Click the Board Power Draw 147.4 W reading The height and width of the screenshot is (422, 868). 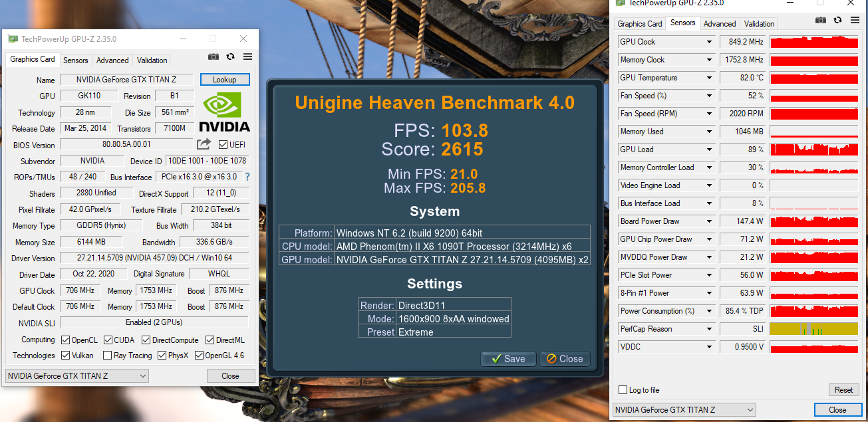[743, 221]
